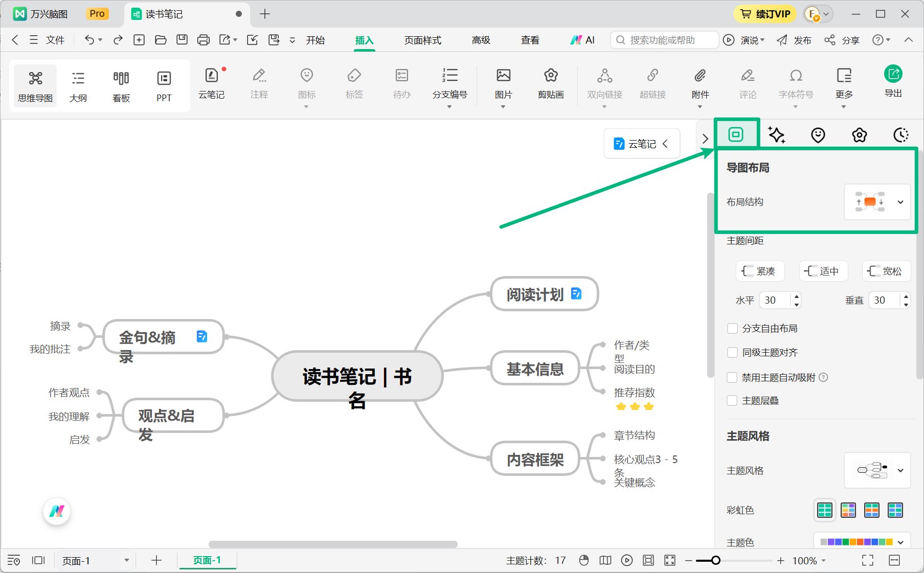Click the undo arrow icon
Viewport: 924px width, 573px height.
tap(89, 40)
